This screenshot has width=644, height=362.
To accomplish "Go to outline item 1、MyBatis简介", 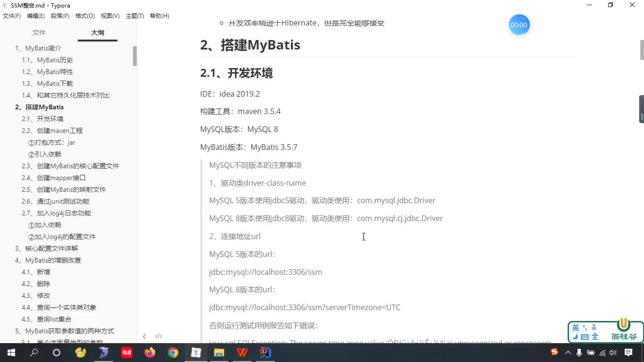I will [38, 48].
